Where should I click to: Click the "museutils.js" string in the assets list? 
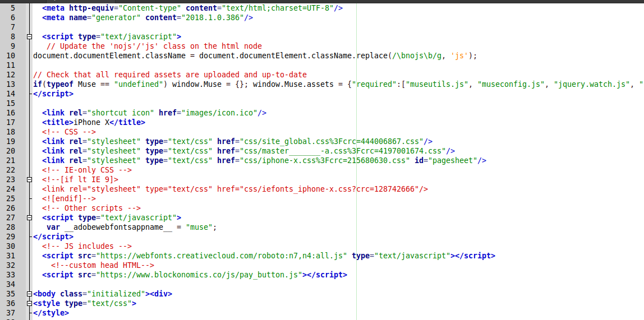[438, 84]
